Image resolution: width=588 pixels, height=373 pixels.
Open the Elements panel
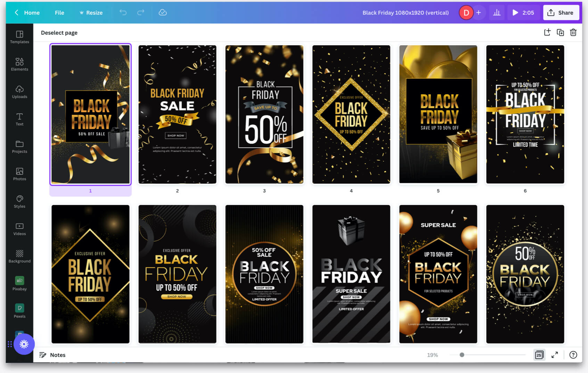19,64
